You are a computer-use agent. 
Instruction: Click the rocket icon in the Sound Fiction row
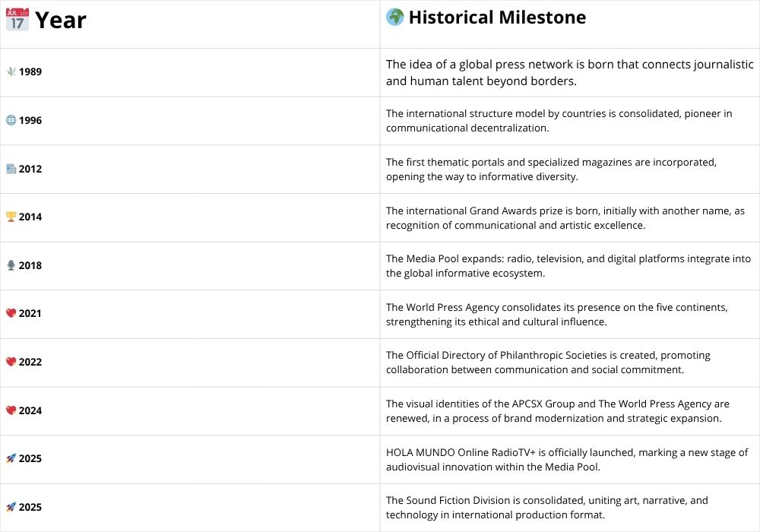click(11, 507)
